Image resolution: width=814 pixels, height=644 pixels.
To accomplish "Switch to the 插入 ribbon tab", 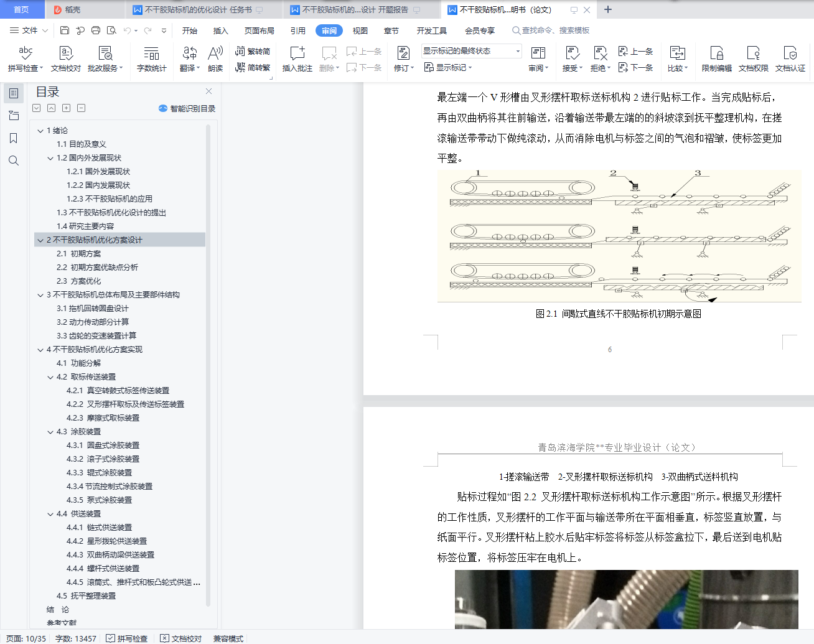I will 221,30.
